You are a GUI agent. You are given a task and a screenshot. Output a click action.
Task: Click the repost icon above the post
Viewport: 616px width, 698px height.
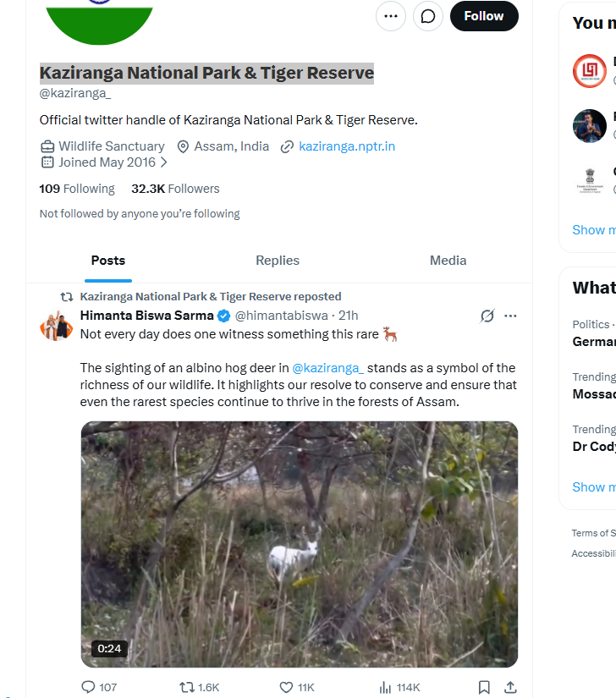tap(67, 297)
